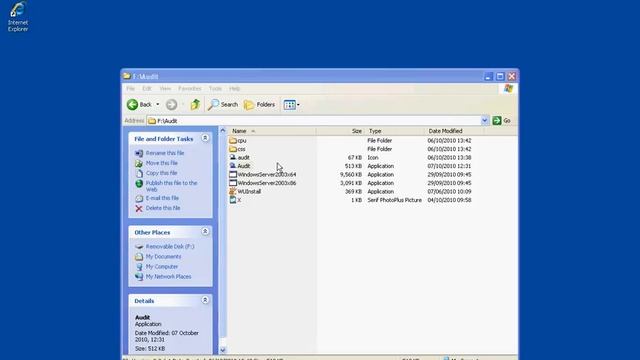
Task: Collapse the Details panel
Action: click(x=205, y=300)
